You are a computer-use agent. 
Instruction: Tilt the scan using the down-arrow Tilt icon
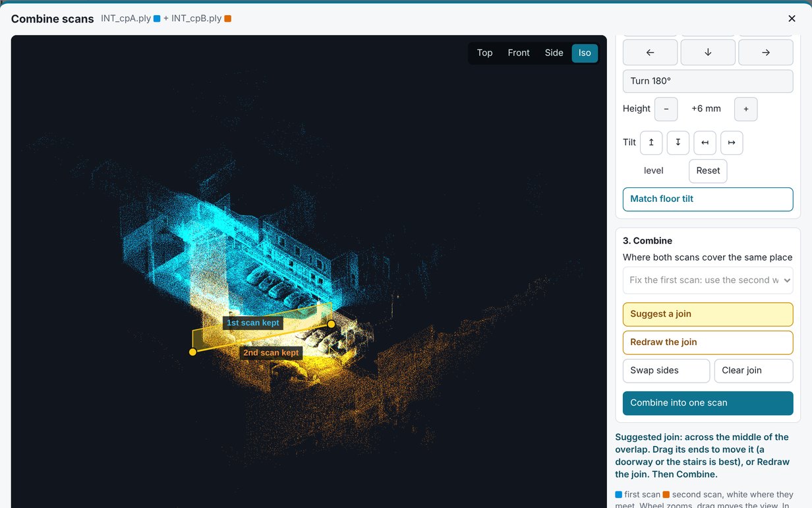pyautogui.click(x=678, y=143)
